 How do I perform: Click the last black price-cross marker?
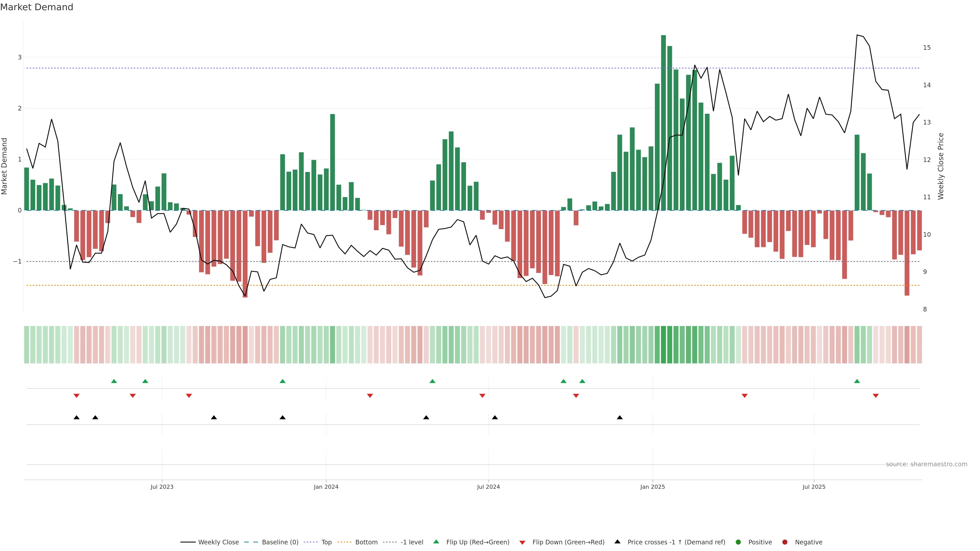pos(620,418)
